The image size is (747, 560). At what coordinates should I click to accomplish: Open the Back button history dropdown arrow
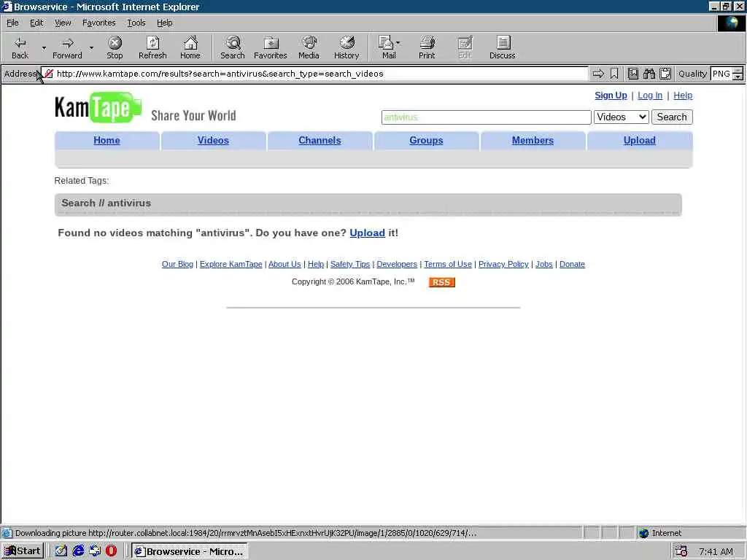pyautogui.click(x=44, y=47)
